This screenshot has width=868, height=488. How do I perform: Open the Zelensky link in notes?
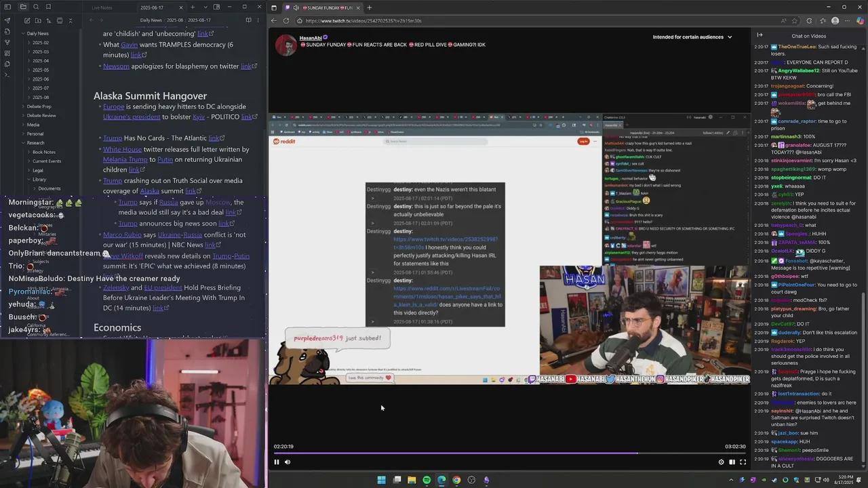tap(115, 287)
